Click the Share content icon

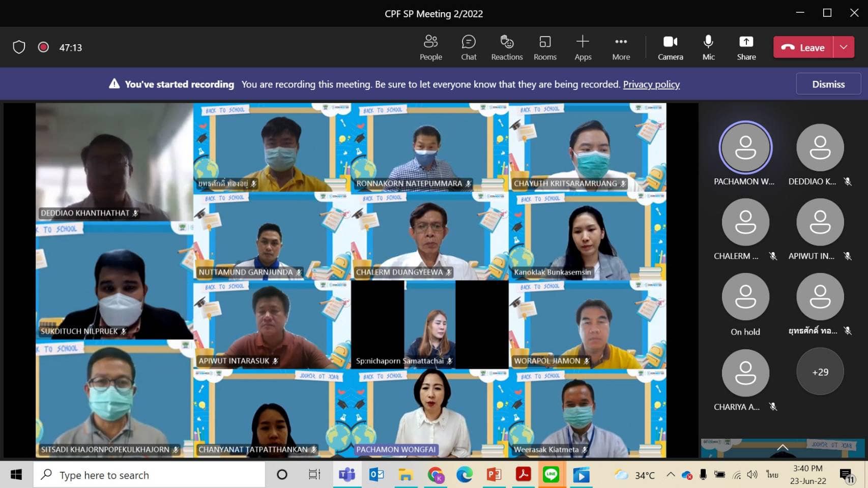tap(746, 47)
